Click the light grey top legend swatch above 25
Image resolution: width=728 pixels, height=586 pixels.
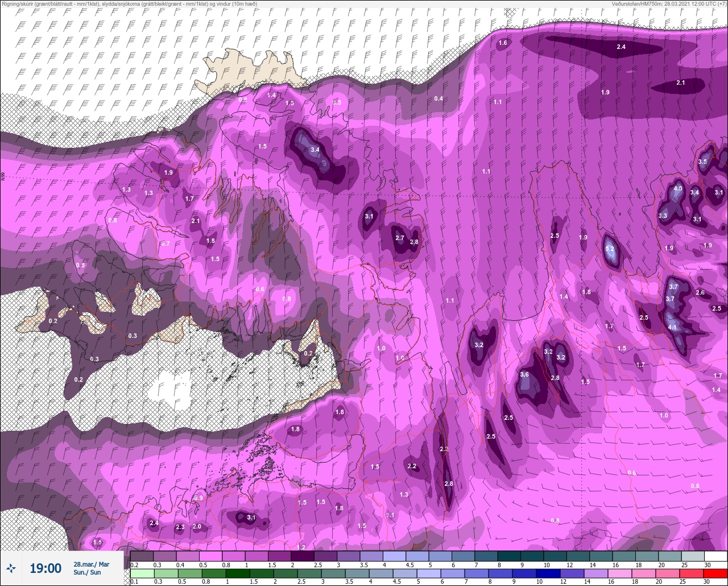693,556
